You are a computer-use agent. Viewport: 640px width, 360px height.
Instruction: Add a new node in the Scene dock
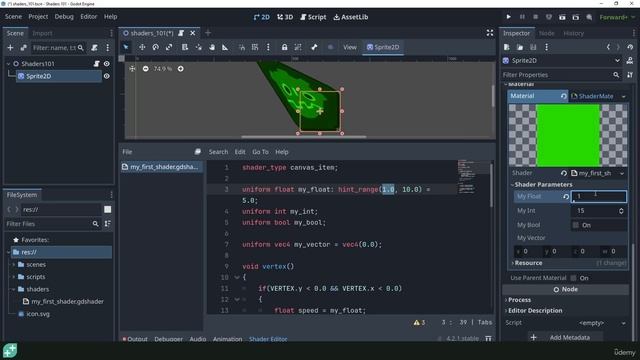[x=11, y=48]
